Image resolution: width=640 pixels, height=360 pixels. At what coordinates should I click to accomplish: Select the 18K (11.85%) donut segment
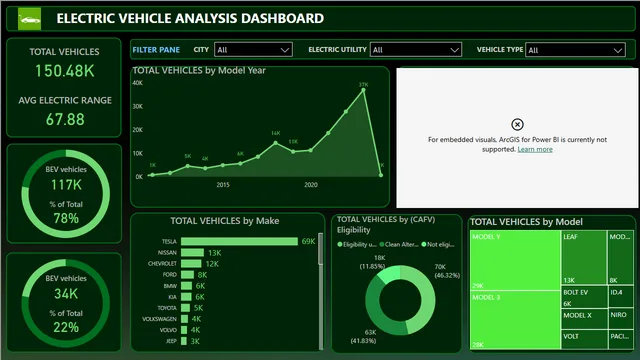point(388,274)
